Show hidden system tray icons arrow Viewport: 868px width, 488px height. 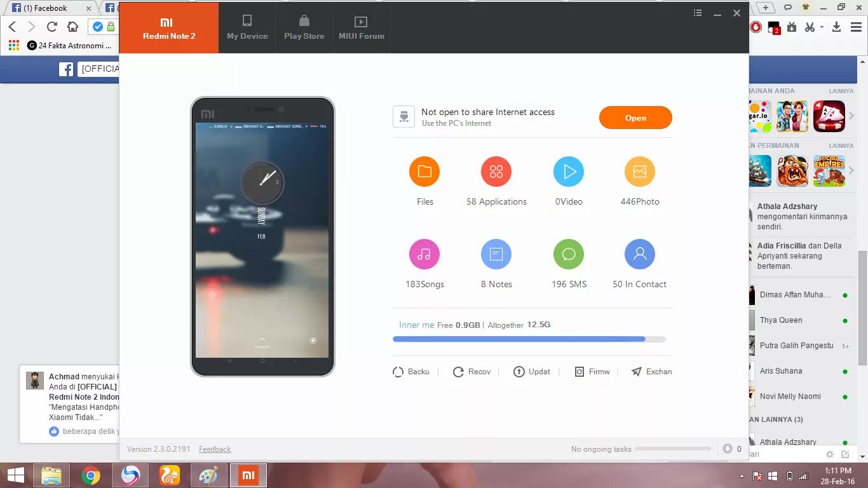tap(742, 476)
